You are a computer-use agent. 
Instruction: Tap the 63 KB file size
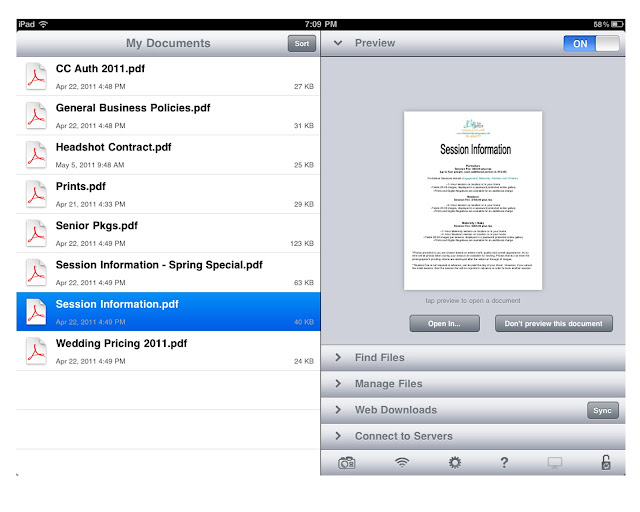pos(304,283)
